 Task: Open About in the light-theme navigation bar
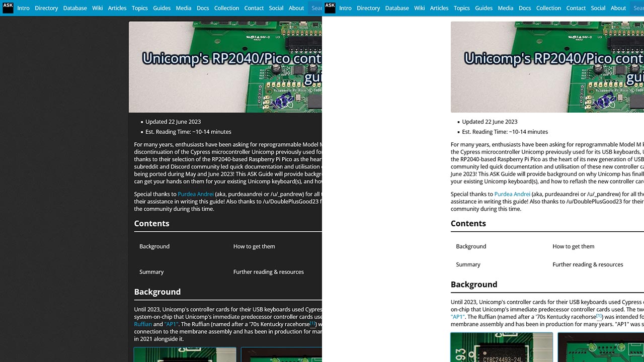pyautogui.click(x=618, y=8)
